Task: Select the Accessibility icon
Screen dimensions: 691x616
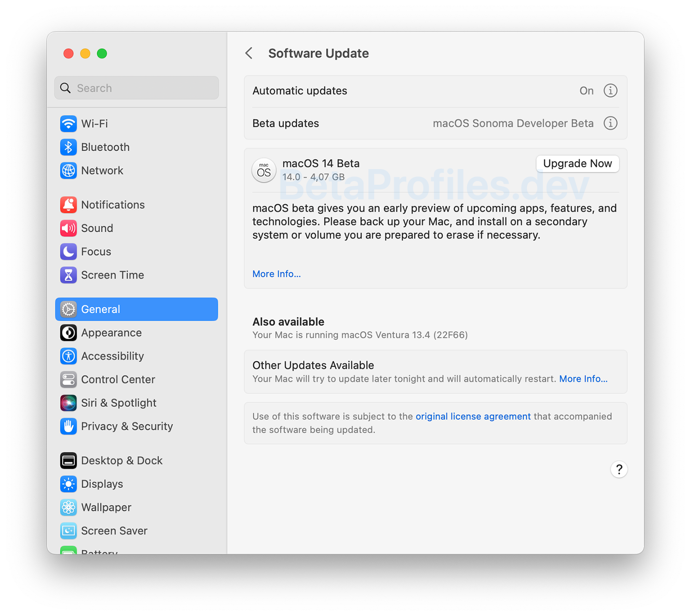Action: tap(68, 356)
